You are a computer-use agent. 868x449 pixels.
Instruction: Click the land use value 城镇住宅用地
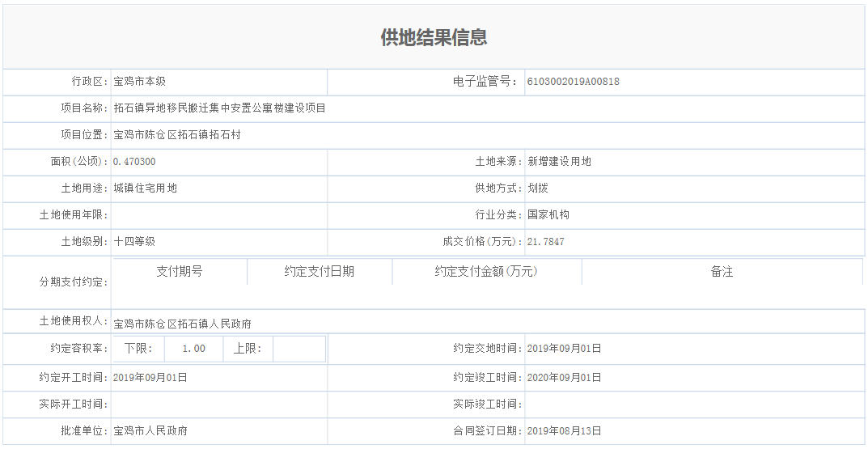(x=145, y=188)
